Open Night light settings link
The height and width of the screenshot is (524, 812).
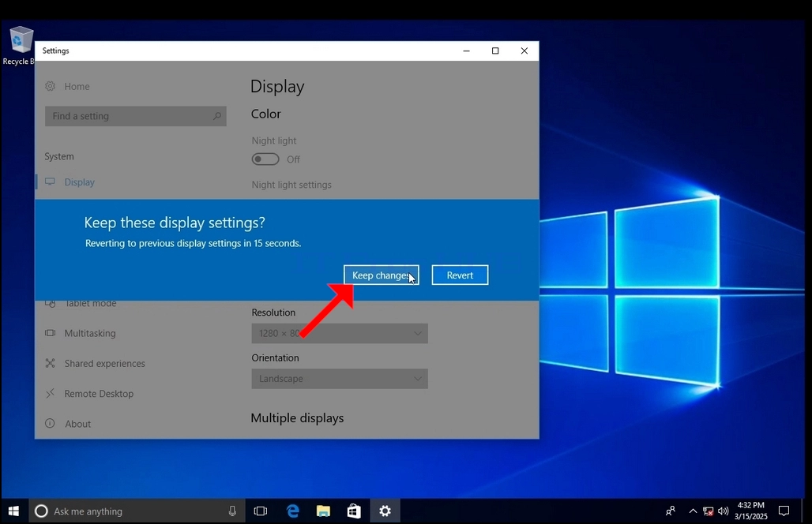pos(291,185)
